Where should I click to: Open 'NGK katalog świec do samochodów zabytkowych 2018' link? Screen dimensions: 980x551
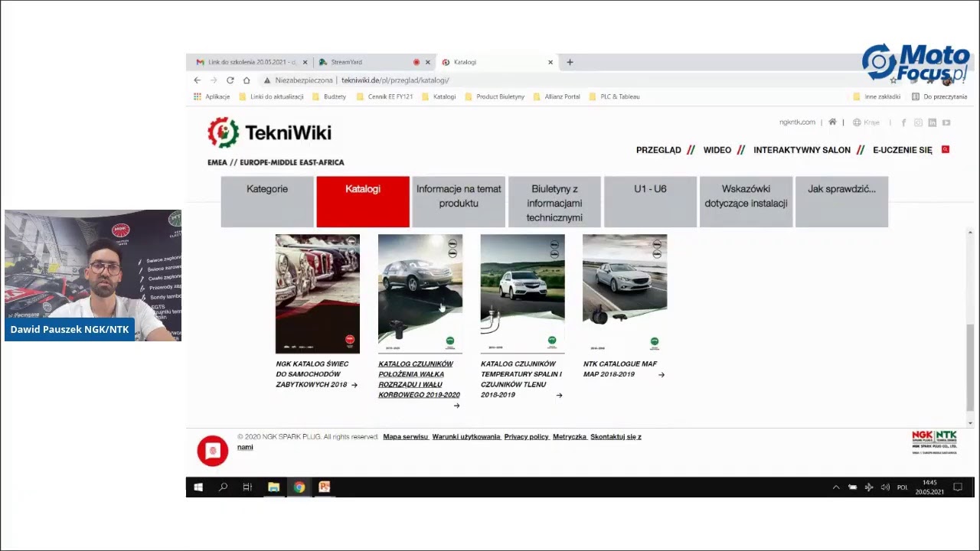(312, 374)
